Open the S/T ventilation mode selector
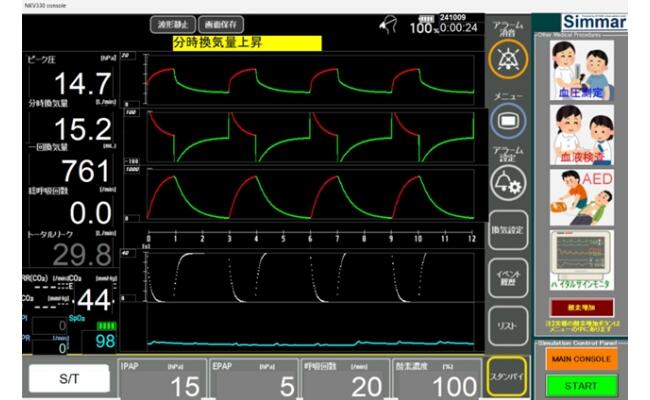The height and width of the screenshot is (400, 650). pyautogui.click(x=69, y=379)
